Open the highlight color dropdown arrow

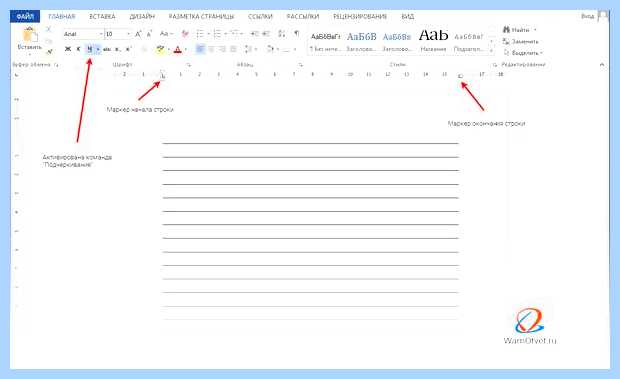169,49
